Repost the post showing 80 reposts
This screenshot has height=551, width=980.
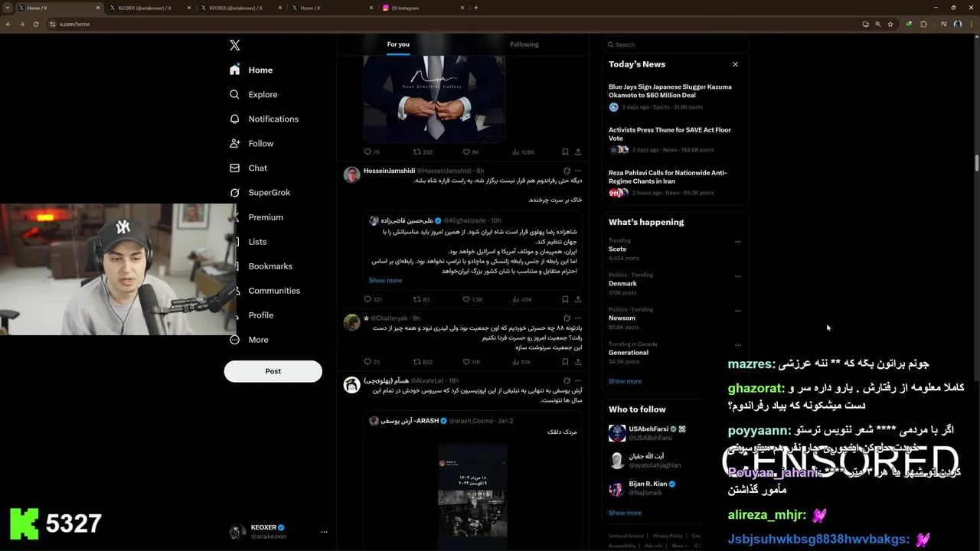pos(422,299)
